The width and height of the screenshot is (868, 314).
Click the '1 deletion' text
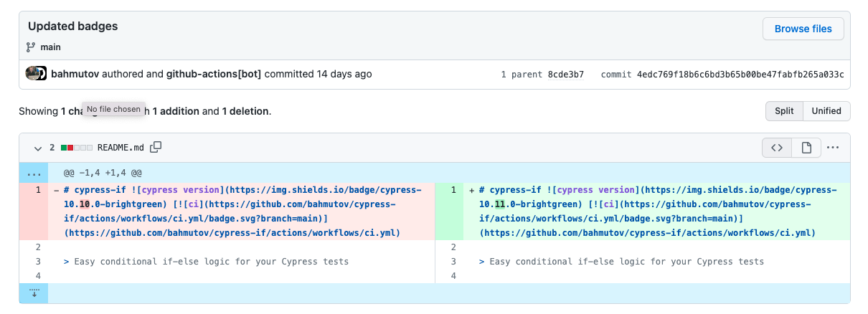[245, 111]
